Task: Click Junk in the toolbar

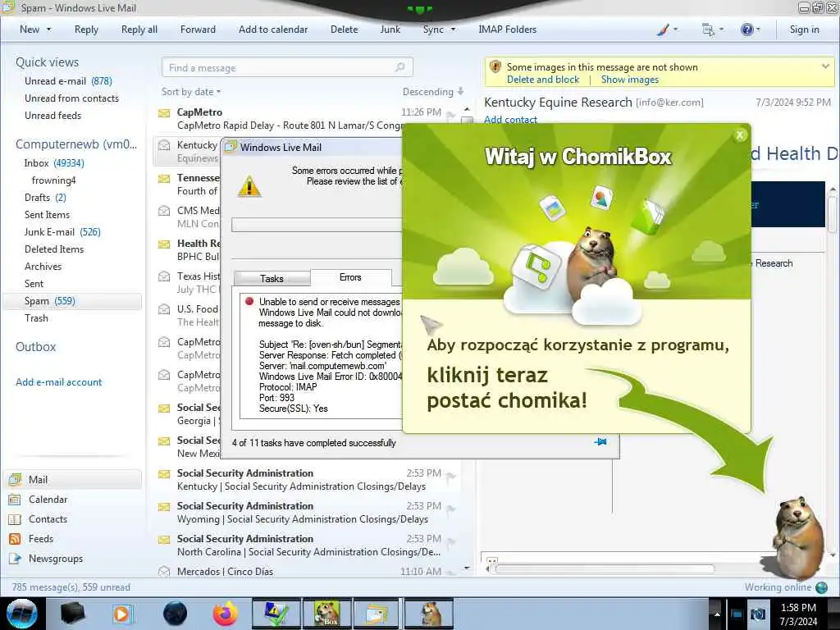Action: click(x=390, y=30)
